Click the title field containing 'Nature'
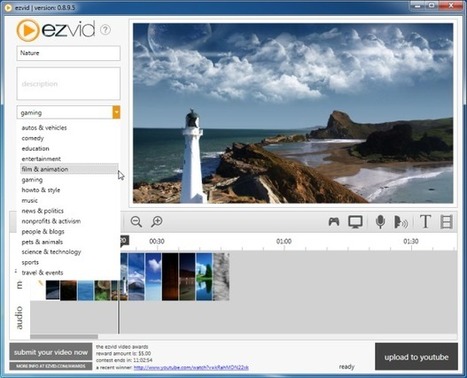Viewport: 467px width, 378px height. pos(68,53)
